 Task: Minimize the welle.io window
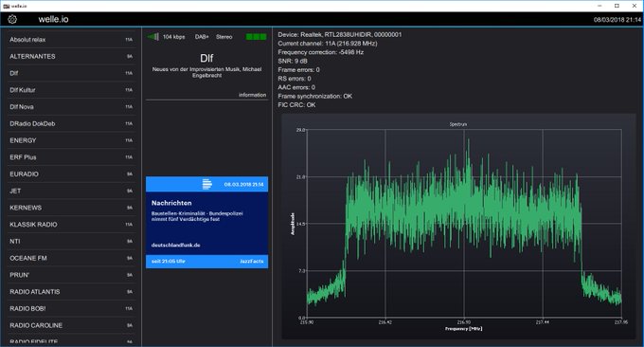click(x=599, y=6)
